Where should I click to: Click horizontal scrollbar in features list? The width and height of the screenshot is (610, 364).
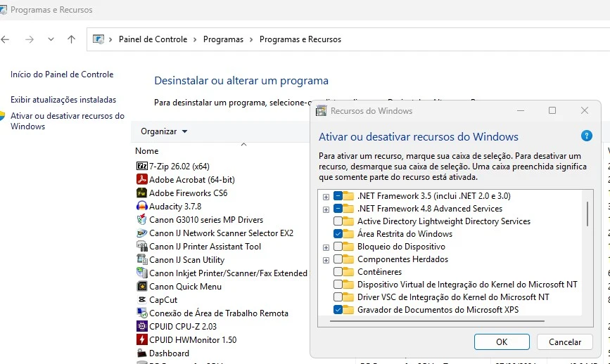(x=437, y=321)
